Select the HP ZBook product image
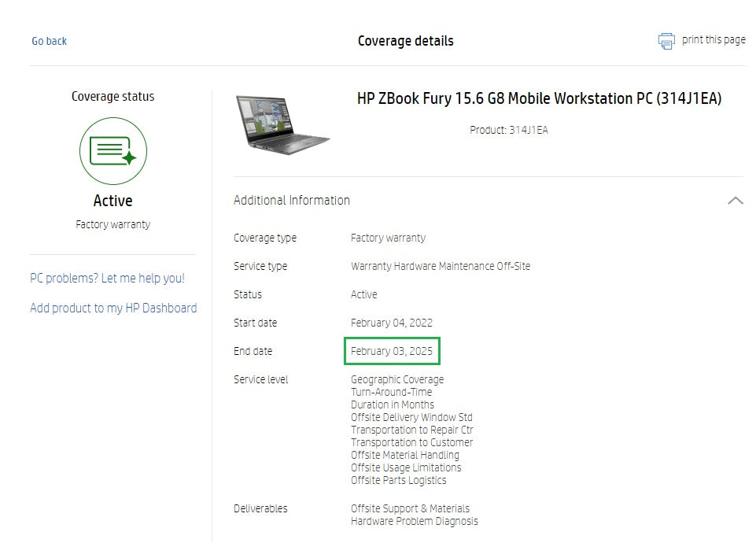This screenshot has height=543, width=756. pos(283,124)
